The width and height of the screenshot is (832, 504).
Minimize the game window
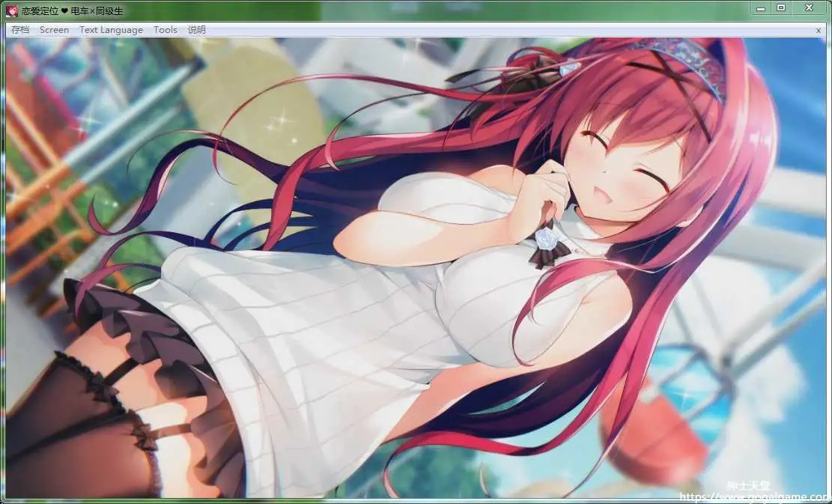click(759, 7)
